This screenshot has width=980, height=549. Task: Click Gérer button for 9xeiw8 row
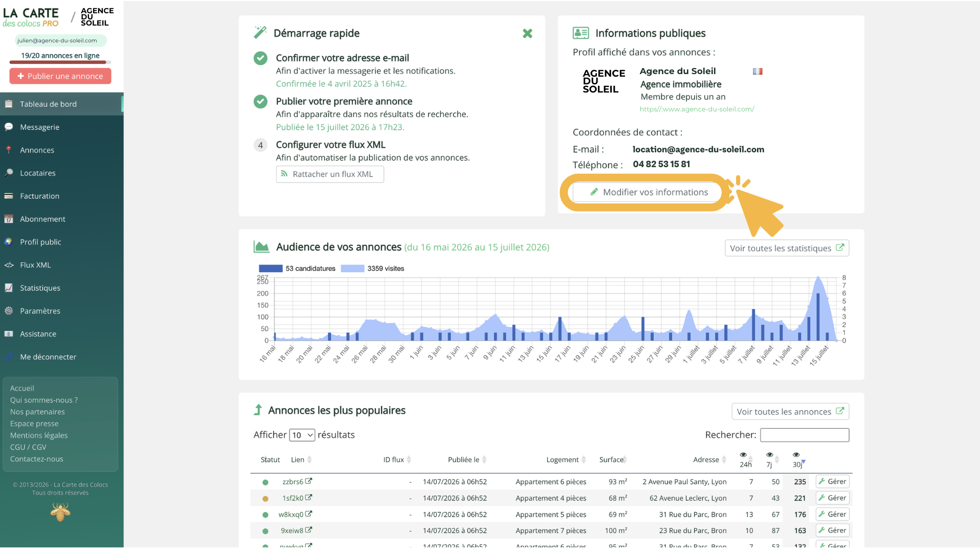(832, 531)
